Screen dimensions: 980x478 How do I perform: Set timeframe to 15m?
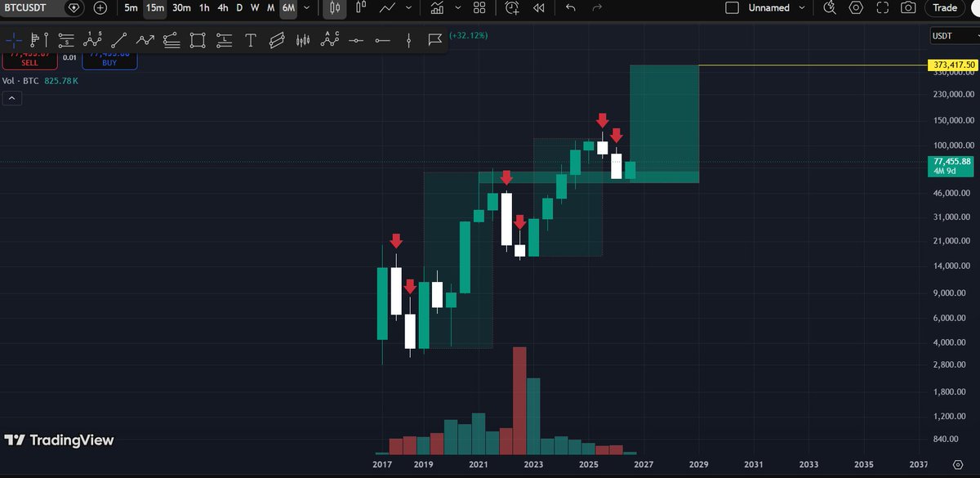155,7
